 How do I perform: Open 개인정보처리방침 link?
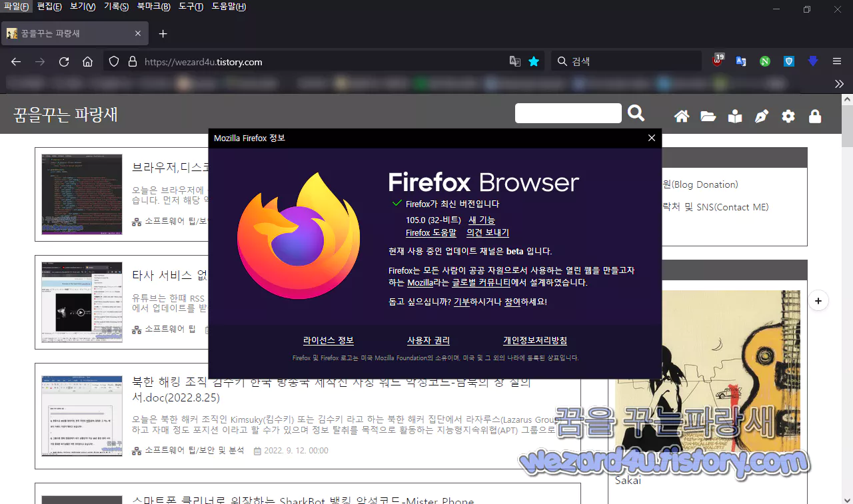tap(535, 340)
